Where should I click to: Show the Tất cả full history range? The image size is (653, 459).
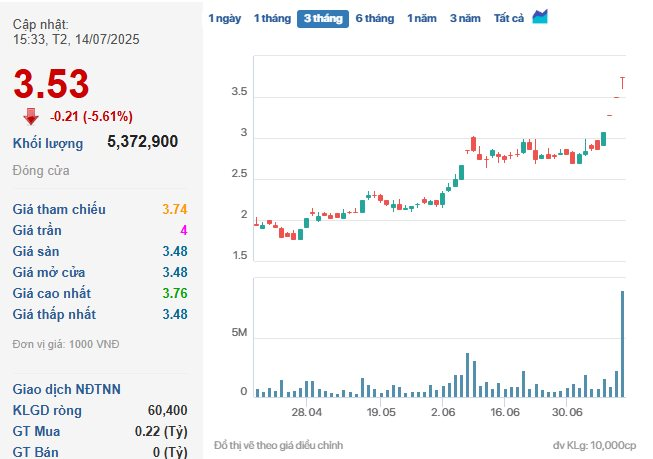pyautogui.click(x=509, y=18)
